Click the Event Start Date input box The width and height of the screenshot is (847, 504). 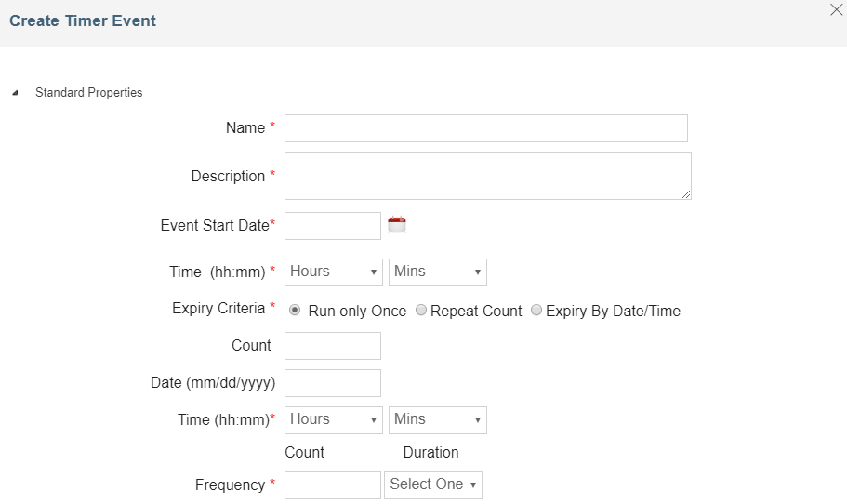tap(333, 225)
